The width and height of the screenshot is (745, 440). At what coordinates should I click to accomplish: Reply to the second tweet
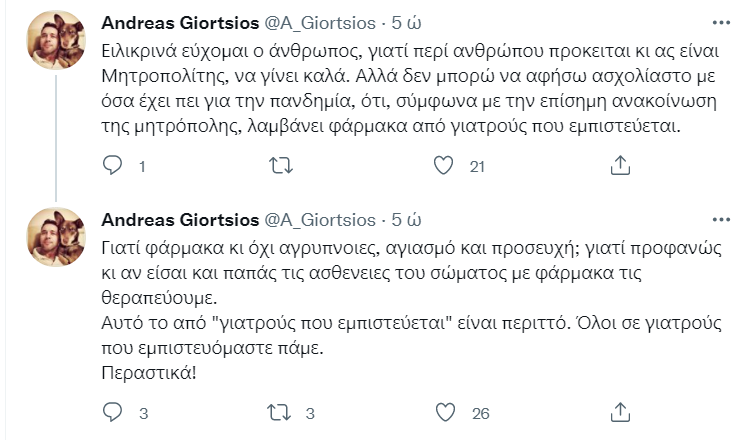point(113,412)
